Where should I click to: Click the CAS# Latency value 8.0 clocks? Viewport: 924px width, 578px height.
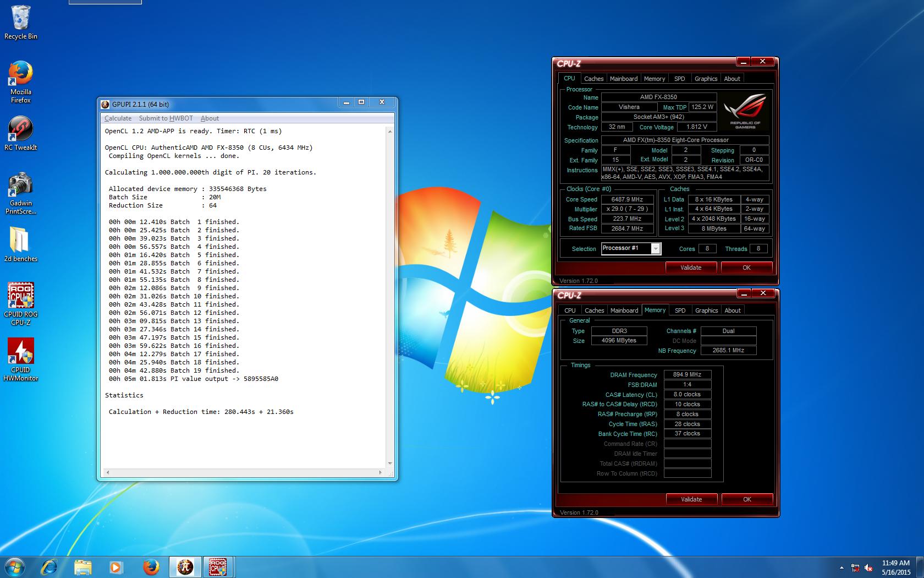click(687, 395)
